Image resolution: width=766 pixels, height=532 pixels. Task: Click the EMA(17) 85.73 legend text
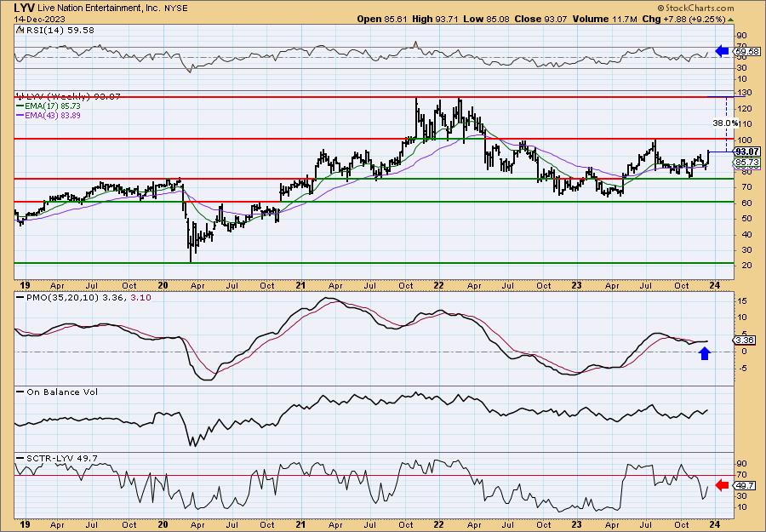53,106
